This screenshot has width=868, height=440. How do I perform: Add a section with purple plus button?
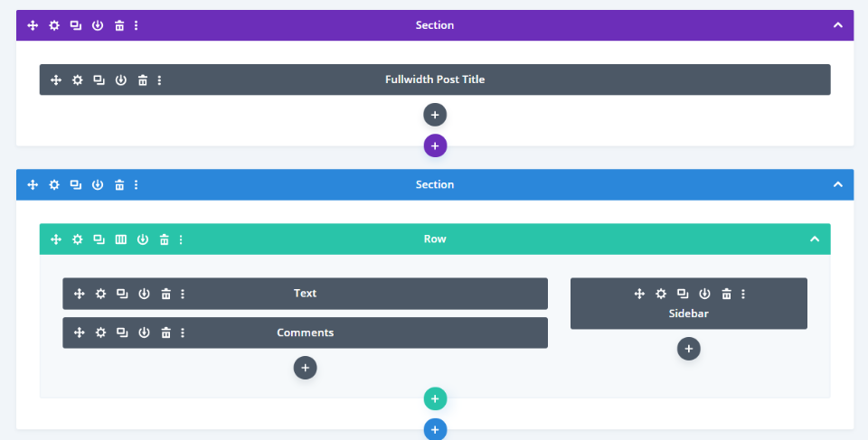435,145
